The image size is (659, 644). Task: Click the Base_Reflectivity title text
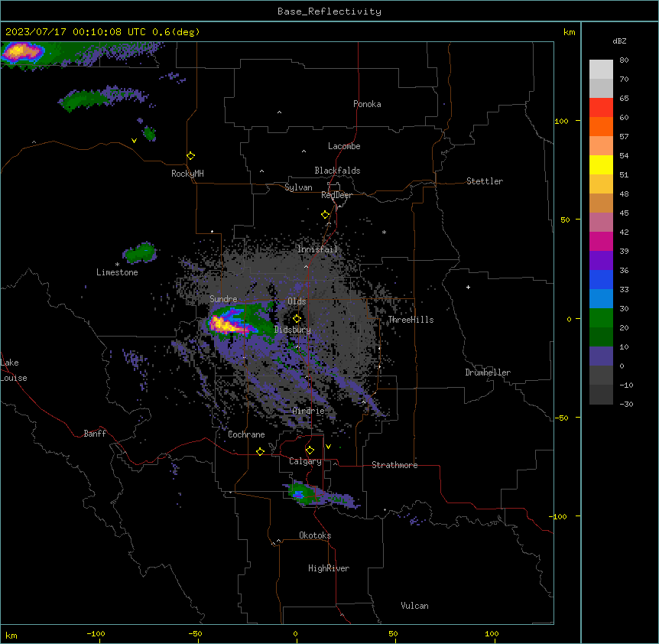coord(329,11)
